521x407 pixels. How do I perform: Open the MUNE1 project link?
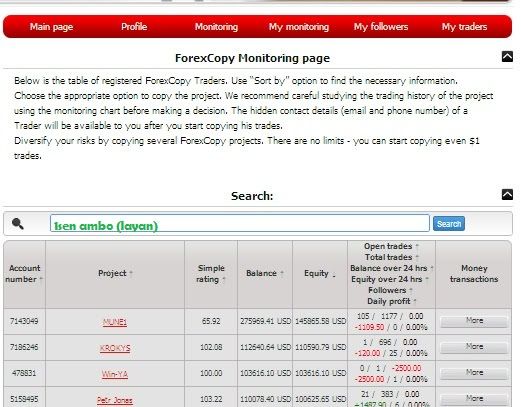(x=115, y=322)
